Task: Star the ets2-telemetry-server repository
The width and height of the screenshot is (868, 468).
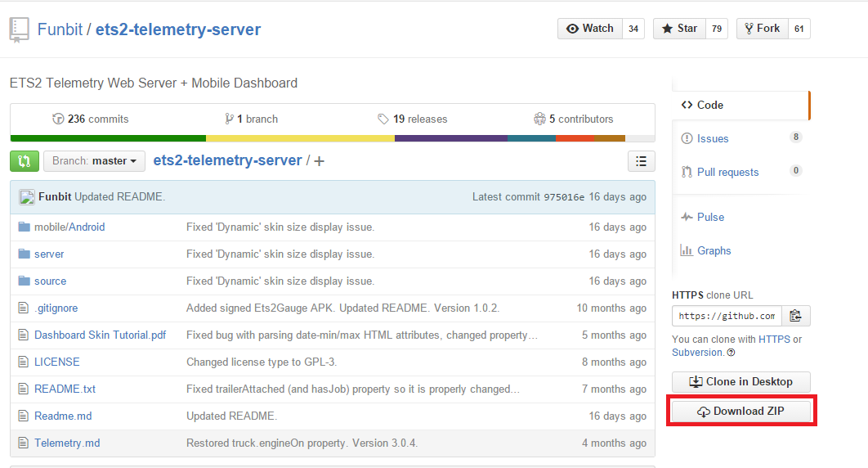Action: (x=679, y=29)
